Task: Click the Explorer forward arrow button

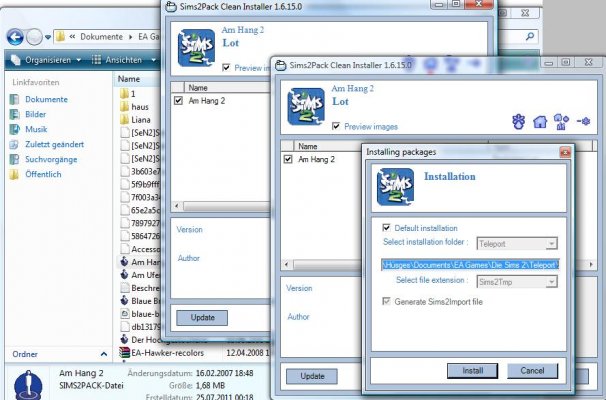Action: click(x=34, y=37)
